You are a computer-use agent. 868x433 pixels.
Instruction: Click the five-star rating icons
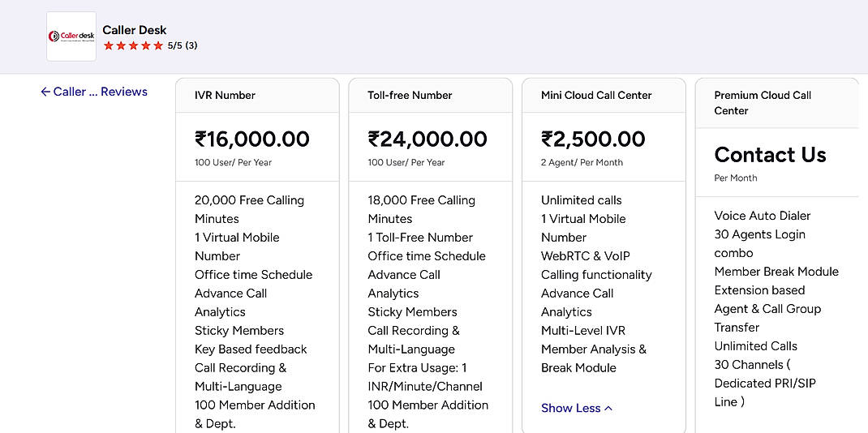(133, 46)
